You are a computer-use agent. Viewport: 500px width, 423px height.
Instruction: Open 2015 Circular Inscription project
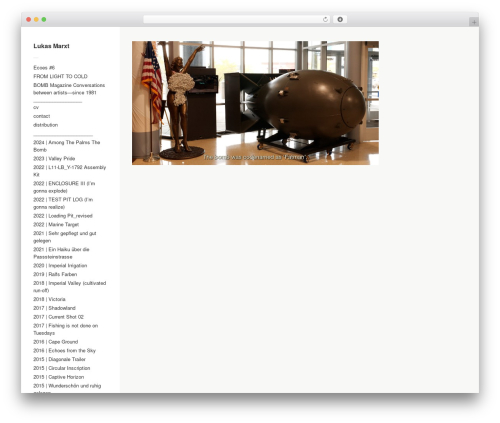point(62,368)
